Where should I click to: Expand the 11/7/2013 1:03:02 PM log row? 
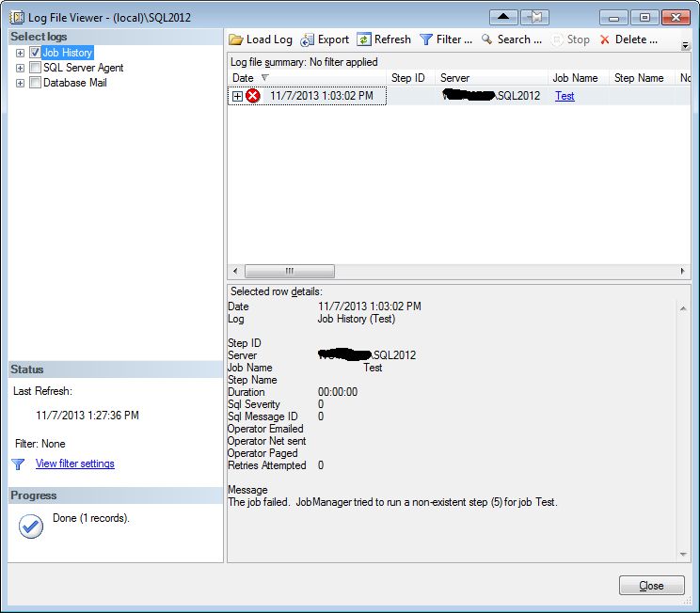(237, 96)
